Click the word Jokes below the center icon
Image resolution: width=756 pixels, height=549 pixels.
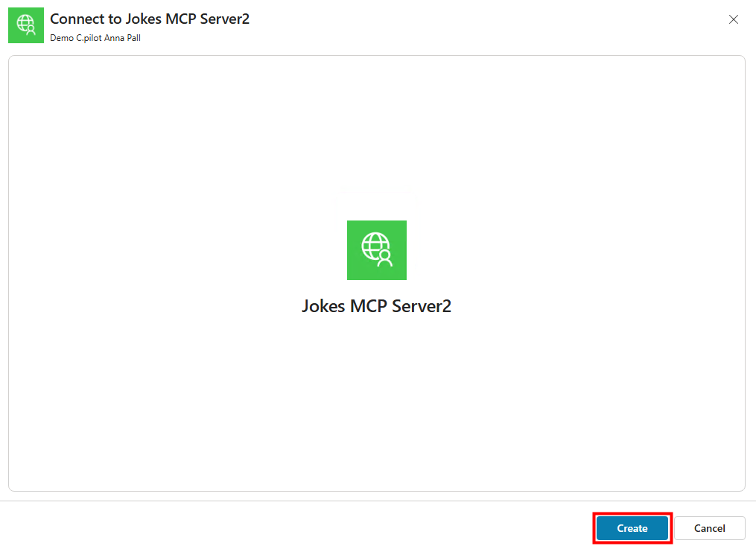pos(324,306)
